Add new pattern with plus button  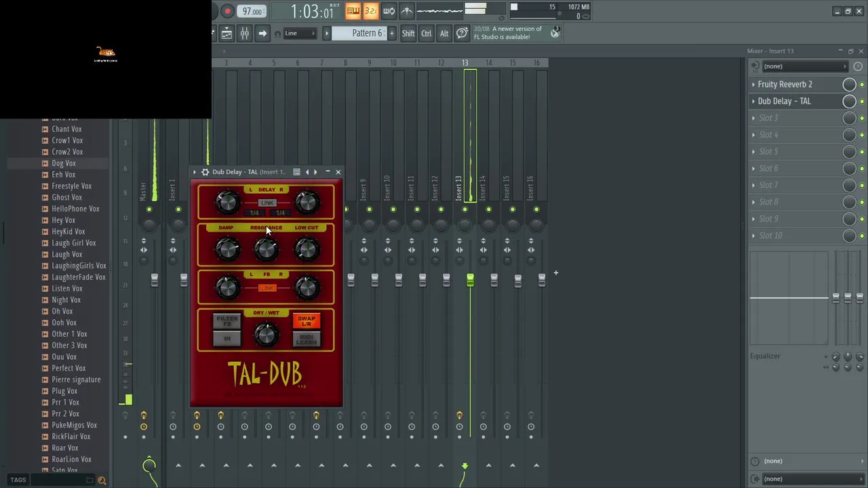tap(391, 33)
